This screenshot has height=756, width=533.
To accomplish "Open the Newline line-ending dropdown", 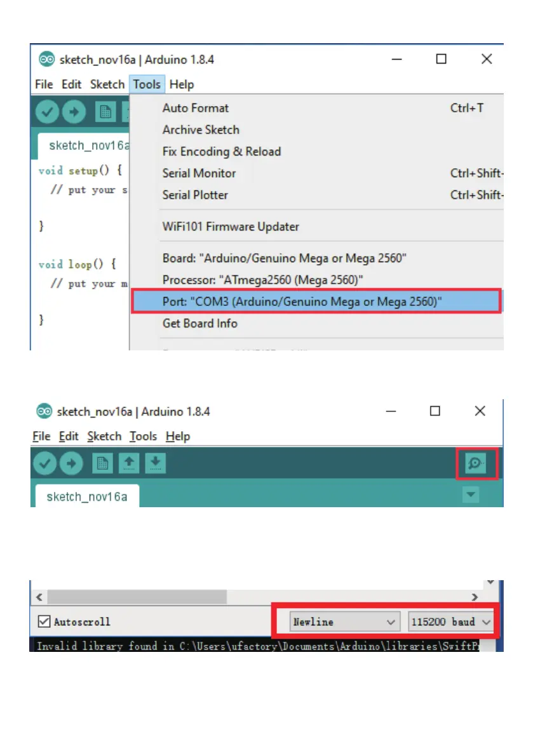I will tap(344, 622).
